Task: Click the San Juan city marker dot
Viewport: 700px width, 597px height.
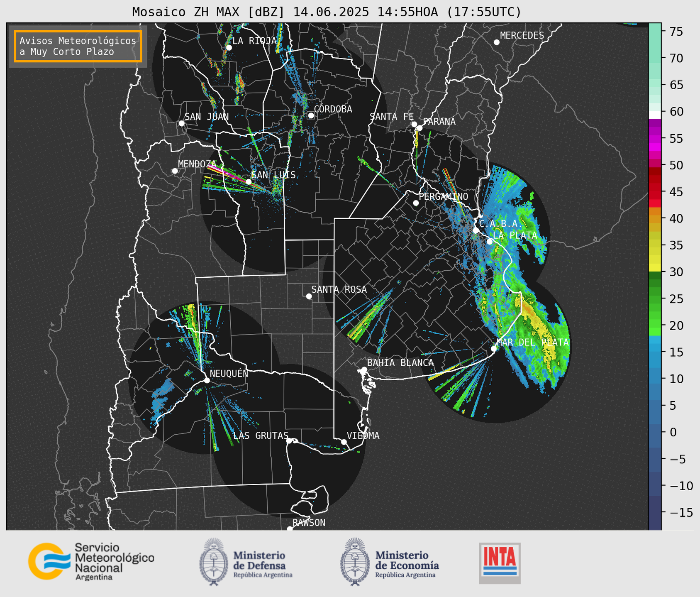Action: coord(181,123)
